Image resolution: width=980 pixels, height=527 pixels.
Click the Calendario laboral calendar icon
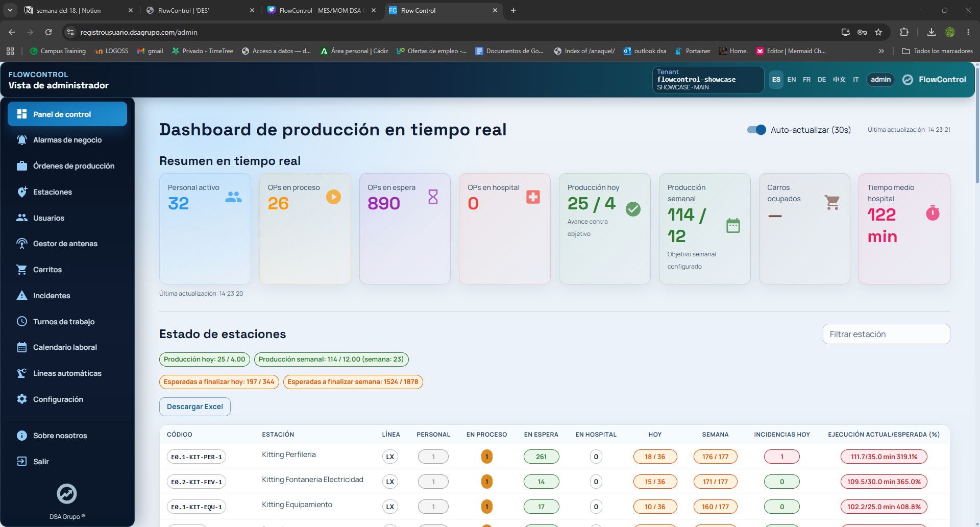tap(21, 347)
